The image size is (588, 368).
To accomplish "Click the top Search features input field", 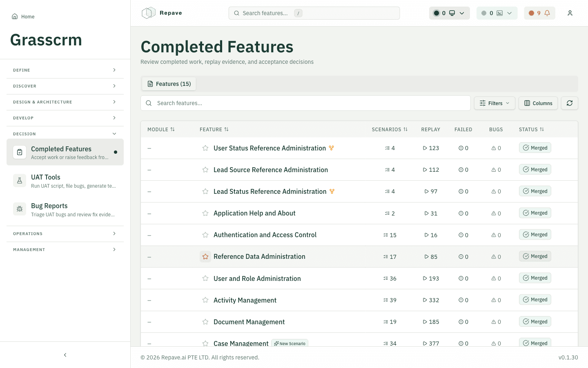I will tap(314, 13).
